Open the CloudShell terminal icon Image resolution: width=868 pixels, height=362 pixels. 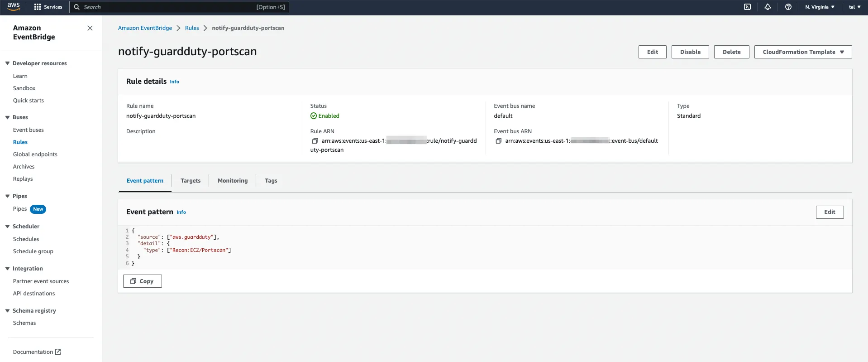747,7
